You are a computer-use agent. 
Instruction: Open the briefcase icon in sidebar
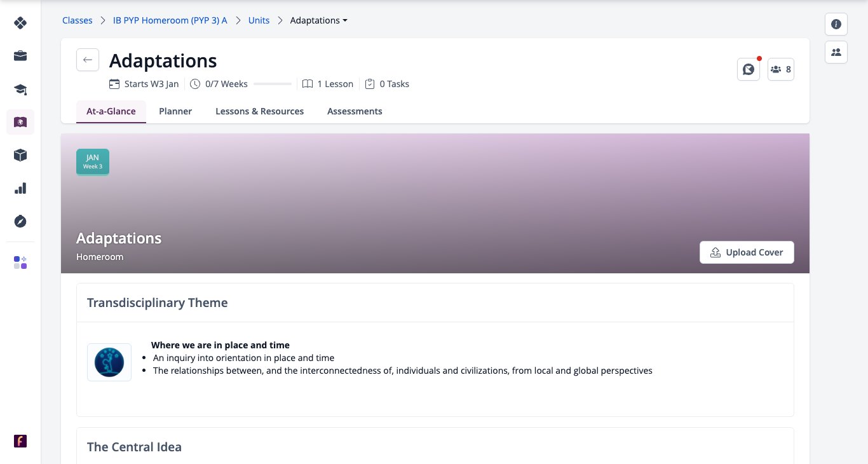(x=20, y=56)
